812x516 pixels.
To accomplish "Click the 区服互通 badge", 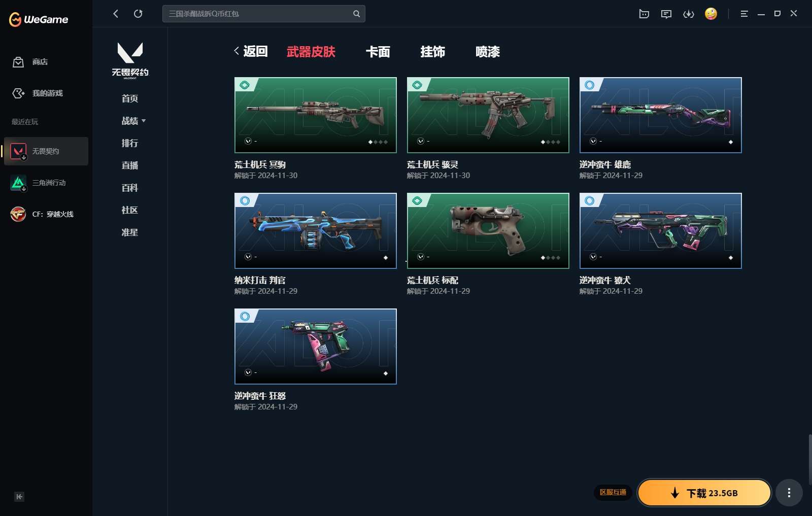I will (x=613, y=492).
